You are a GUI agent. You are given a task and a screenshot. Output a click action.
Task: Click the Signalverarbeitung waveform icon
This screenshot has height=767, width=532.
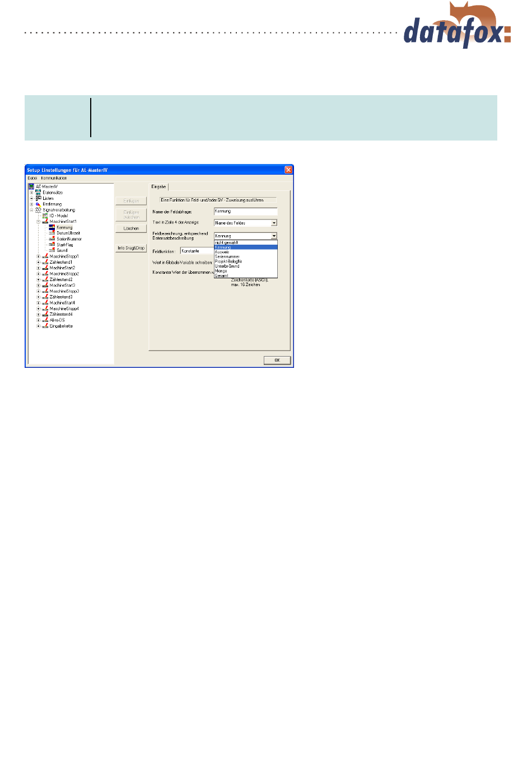(x=38, y=210)
